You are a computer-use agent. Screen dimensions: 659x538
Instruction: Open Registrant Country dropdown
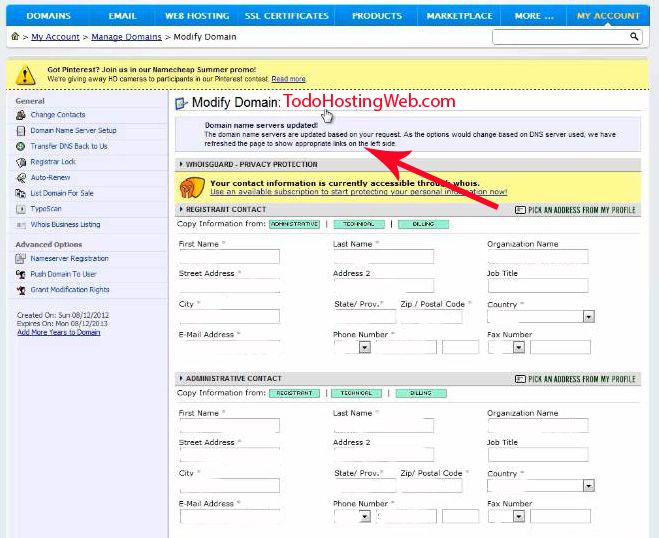pos(589,316)
